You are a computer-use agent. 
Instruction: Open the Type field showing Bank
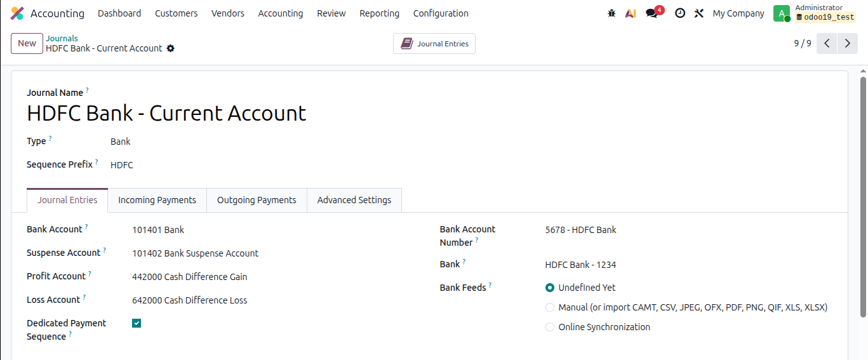tap(121, 142)
